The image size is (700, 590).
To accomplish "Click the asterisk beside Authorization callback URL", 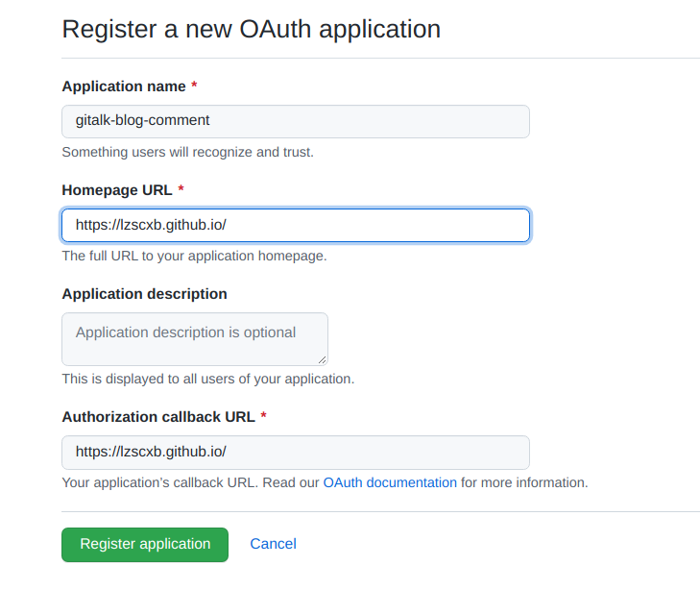I will tap(264, 417).
